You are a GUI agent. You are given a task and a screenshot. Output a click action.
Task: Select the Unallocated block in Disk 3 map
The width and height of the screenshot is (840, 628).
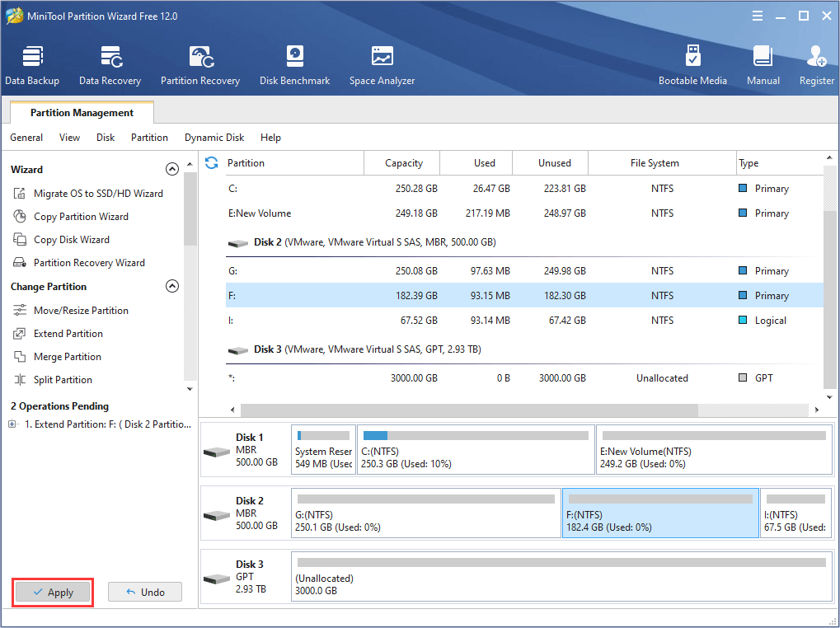561,576
